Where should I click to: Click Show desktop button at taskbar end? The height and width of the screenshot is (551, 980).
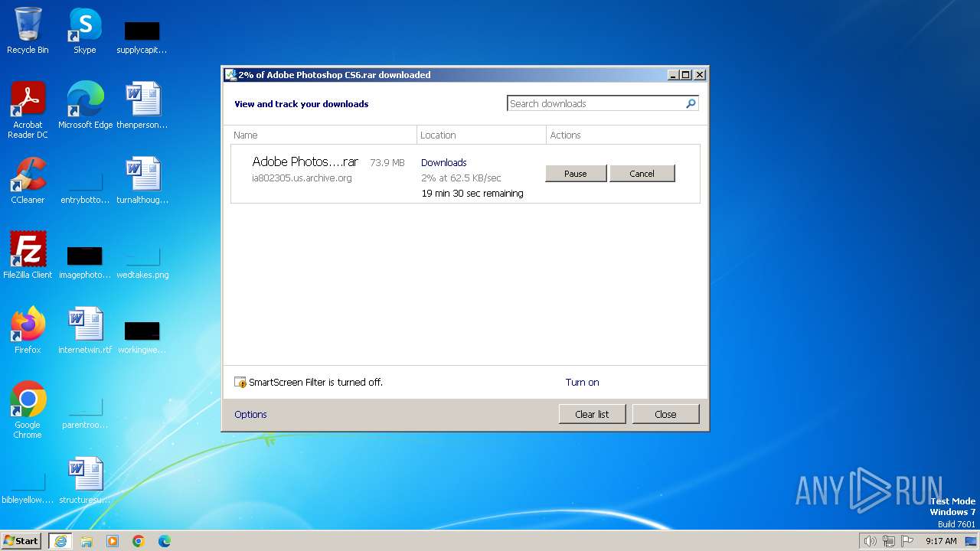click(971, 541)
